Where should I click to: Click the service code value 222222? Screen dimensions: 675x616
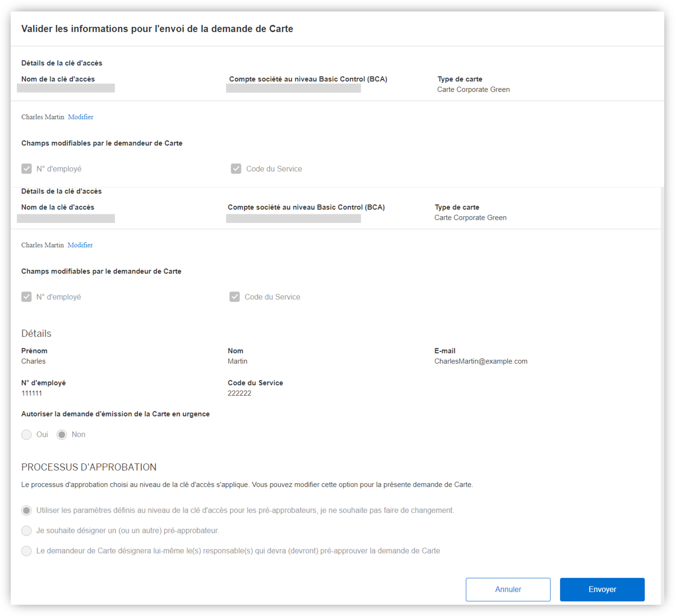[x=239, y=393]
